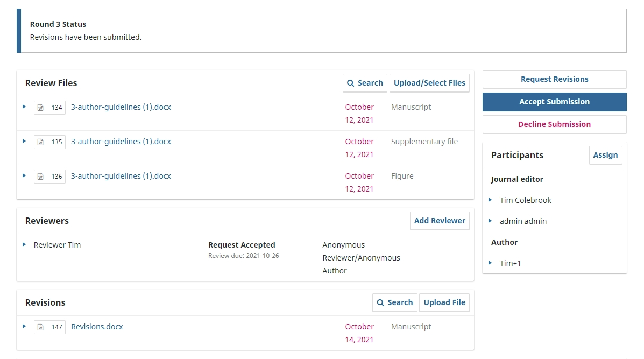Image resolution: width=644 pixels, height=359 pixels.
Task: Click the Revisions.docx file icon numbered 147
Action: (40, 327)
